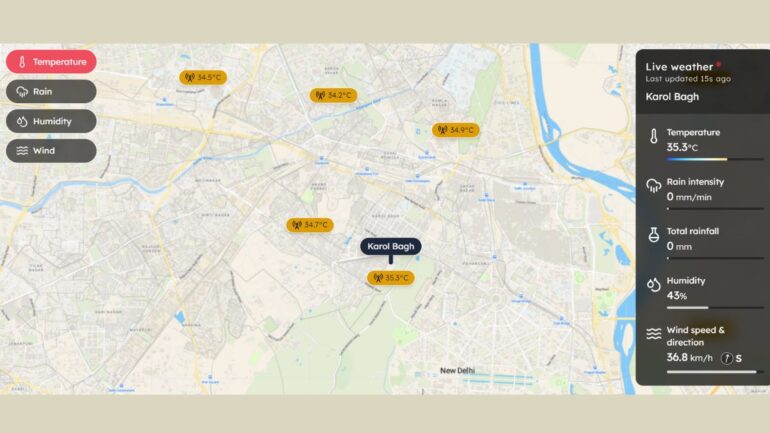Select the 34.9°C station marker
Viewport: 770px width, 433px height.
coord(456,130)
